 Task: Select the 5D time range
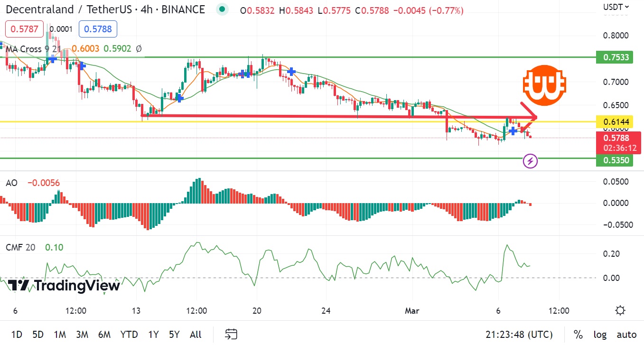(39, 335)
